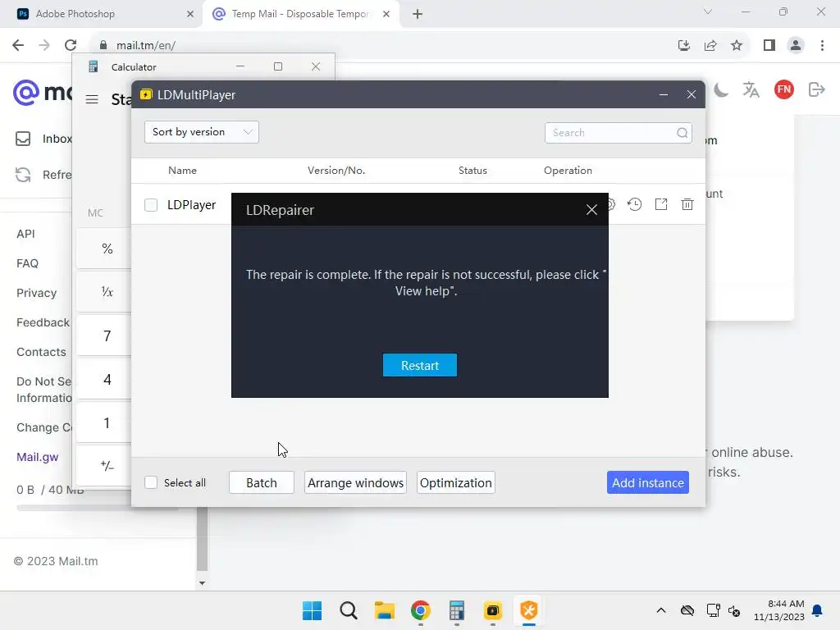Click the mail.tm address bar

375,45
